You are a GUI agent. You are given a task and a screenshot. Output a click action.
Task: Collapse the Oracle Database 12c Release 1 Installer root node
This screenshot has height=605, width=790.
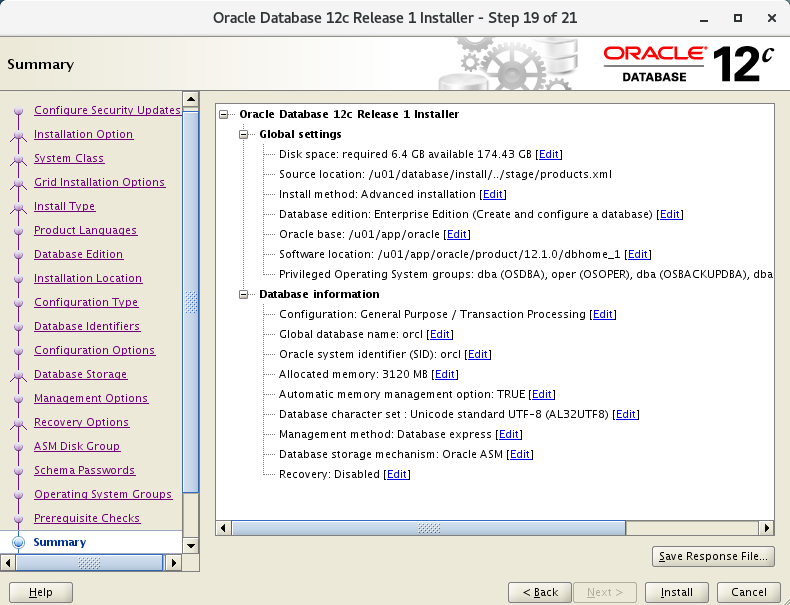click(224, 114)
